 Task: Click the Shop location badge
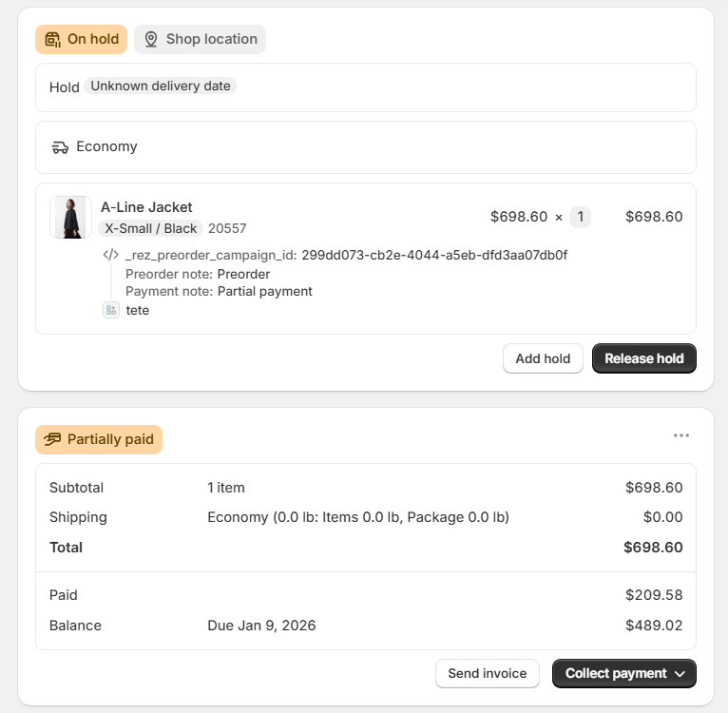(x=201, y=39)
